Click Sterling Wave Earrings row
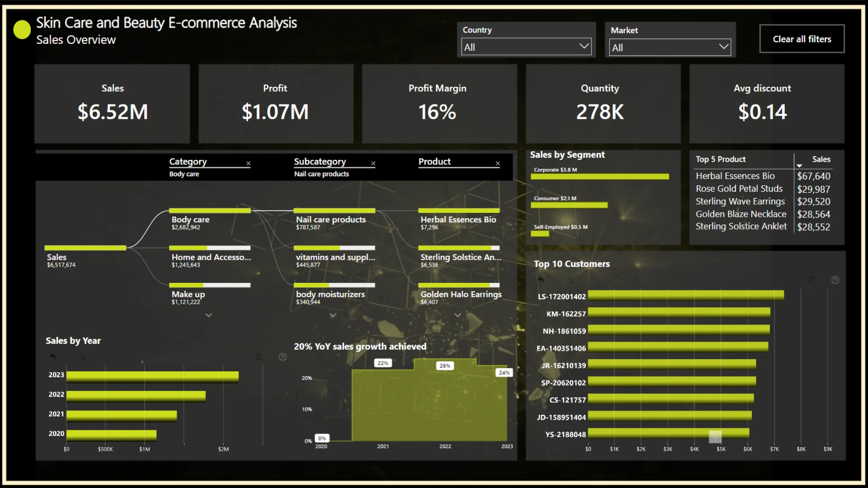 [x=763, y=202]
